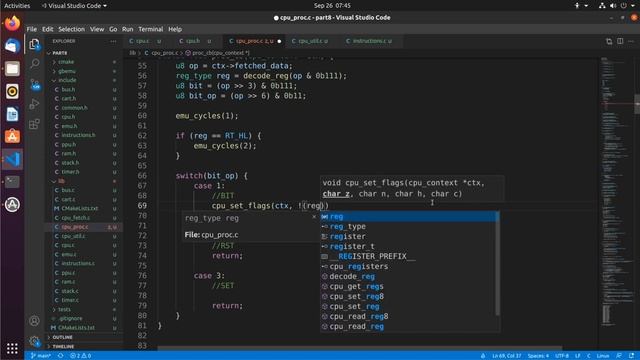Click the split editor icon
The height and width of the screenshot is (360, 640).
tap(620, 41)
